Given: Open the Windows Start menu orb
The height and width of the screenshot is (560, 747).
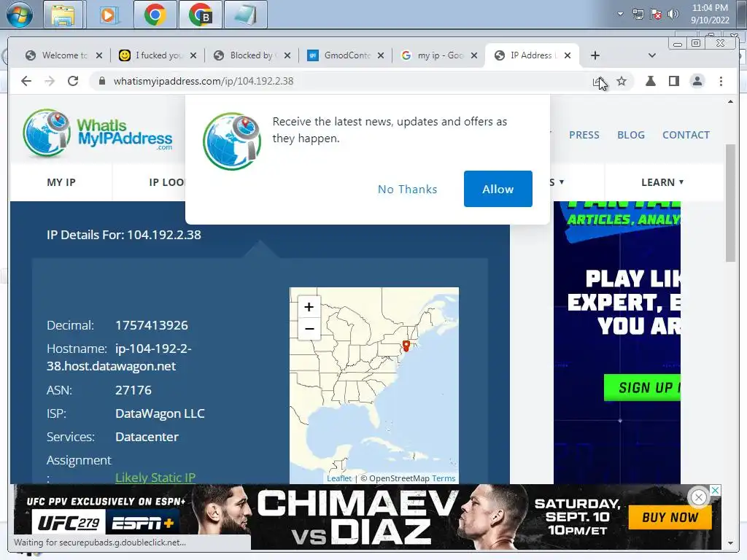Looking at the screenshot, I should point(20,15).
